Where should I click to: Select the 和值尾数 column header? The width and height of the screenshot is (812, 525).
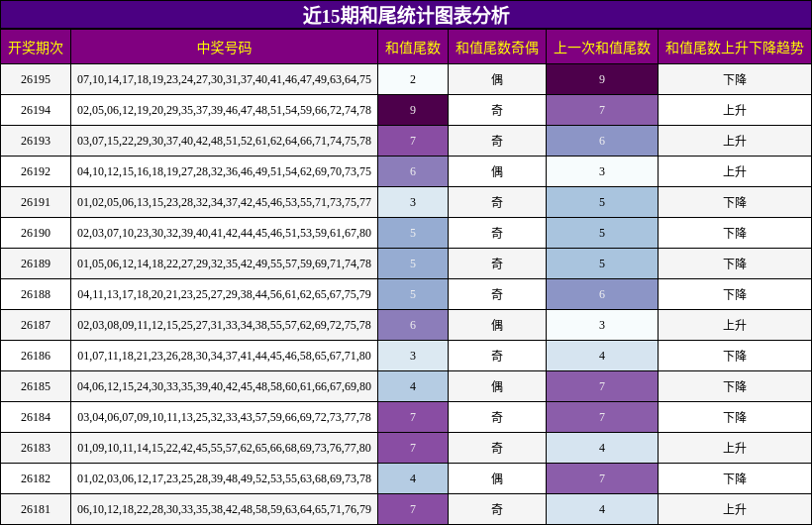point(413,48)
